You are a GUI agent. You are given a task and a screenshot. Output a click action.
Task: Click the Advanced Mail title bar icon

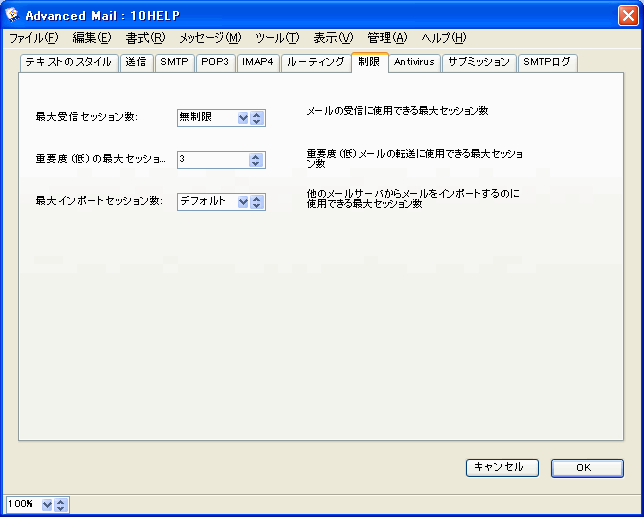[12, 17]
